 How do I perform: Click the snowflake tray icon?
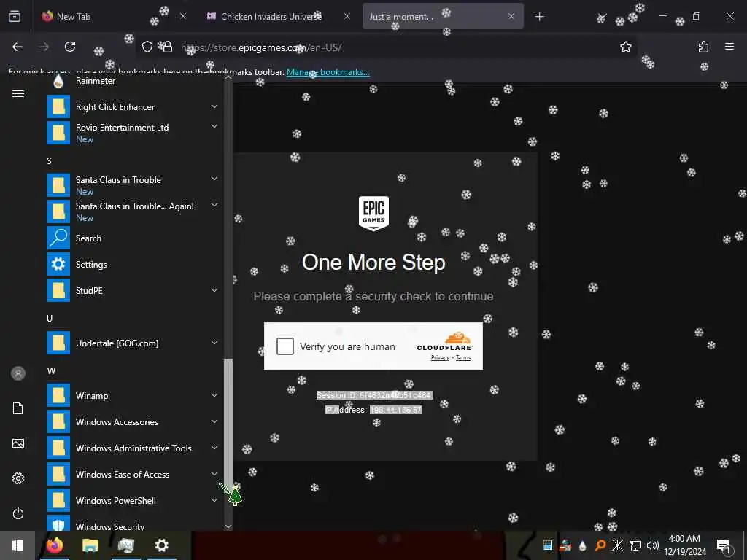click(x=617, y=545)
